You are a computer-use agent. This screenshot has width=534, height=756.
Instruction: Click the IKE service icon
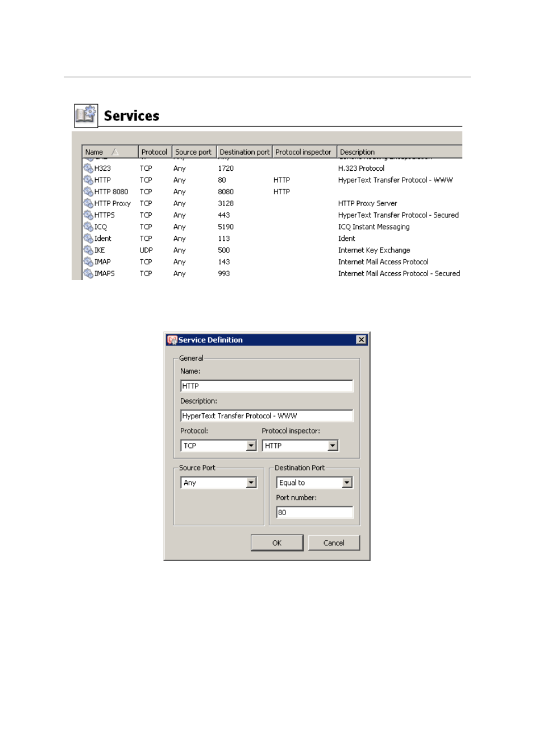point(88,250)
